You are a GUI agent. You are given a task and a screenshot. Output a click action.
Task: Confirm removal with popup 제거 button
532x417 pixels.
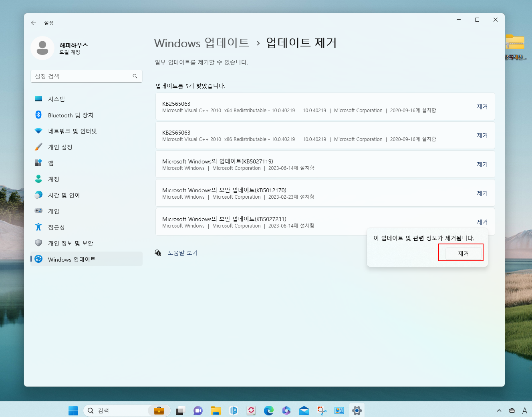pyautogui.click(x=463, y=254)
